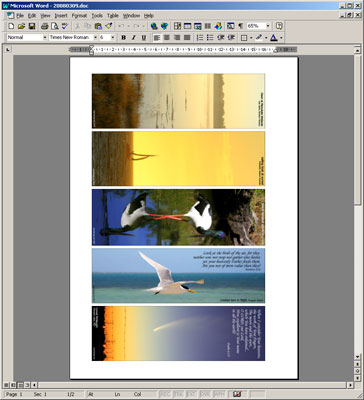Open Office Assistant help
Image resolution: width=364 pixels, height=400 pixels.
[x=279, y=26]
